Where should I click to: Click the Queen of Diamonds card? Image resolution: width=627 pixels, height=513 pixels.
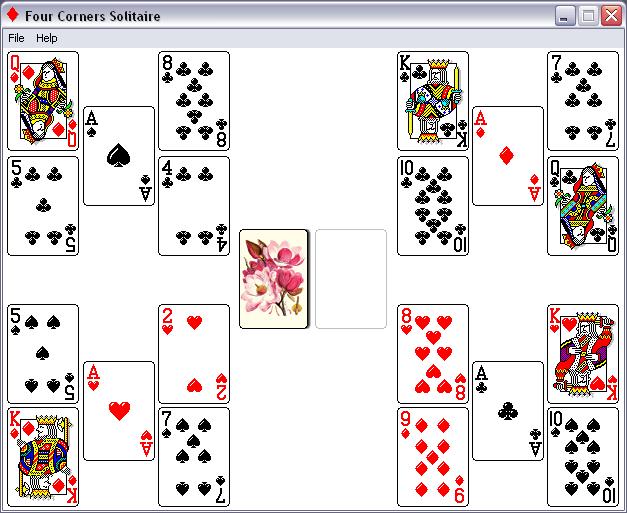click(x=43, y=101)
